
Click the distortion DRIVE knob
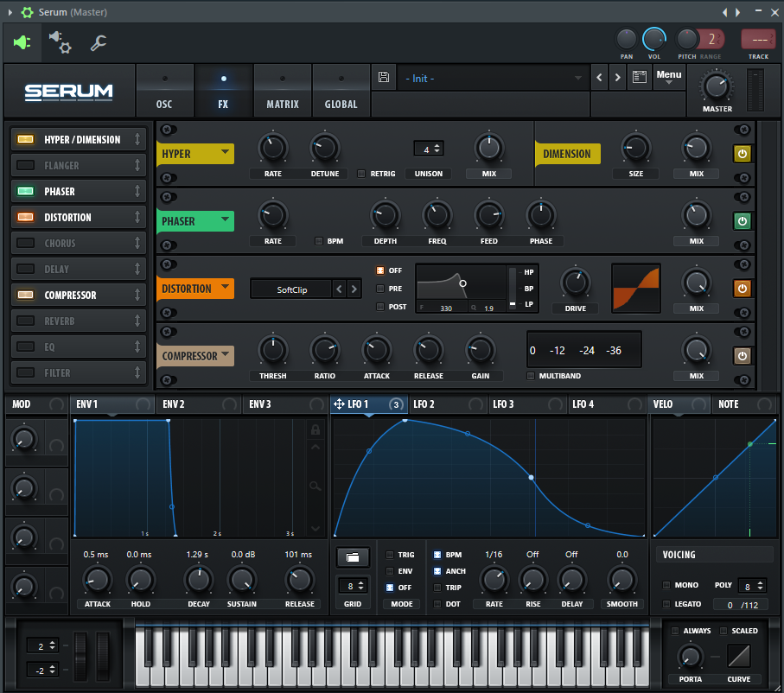point(575,283)
